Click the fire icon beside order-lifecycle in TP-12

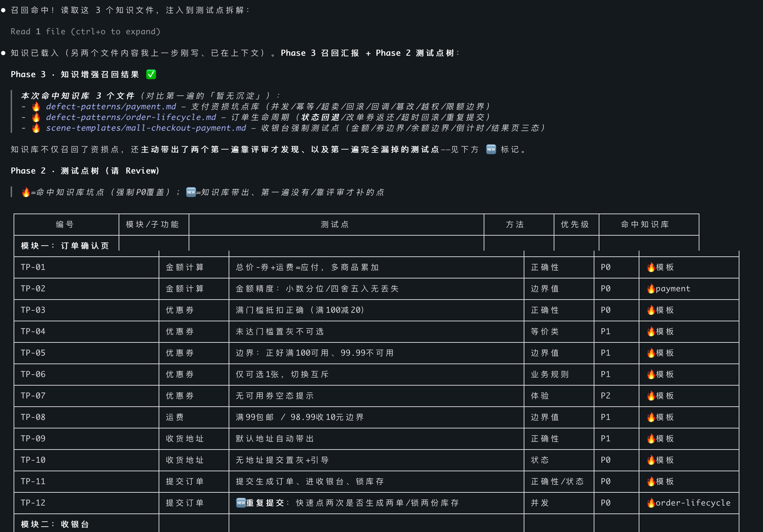pyautogui.click(x=651, y=503)
